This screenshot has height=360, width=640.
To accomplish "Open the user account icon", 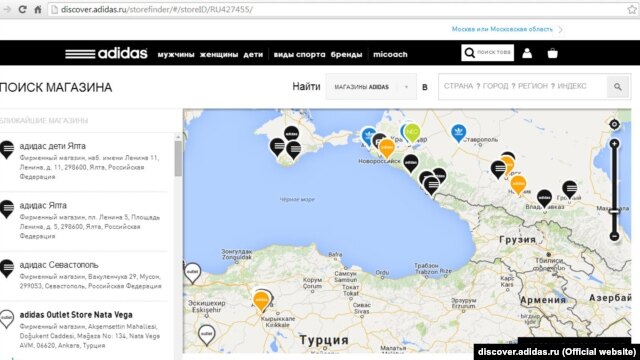I will 527,53.
